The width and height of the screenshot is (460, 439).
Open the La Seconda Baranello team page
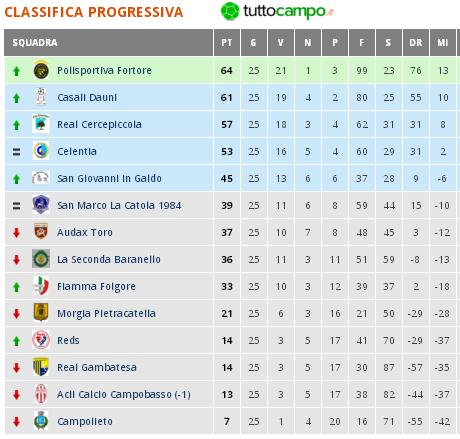109,259
